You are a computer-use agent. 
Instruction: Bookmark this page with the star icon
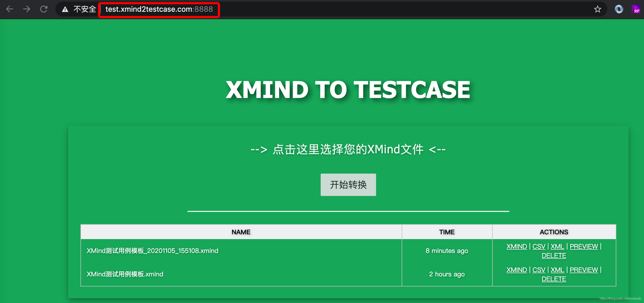pos(597,9)
